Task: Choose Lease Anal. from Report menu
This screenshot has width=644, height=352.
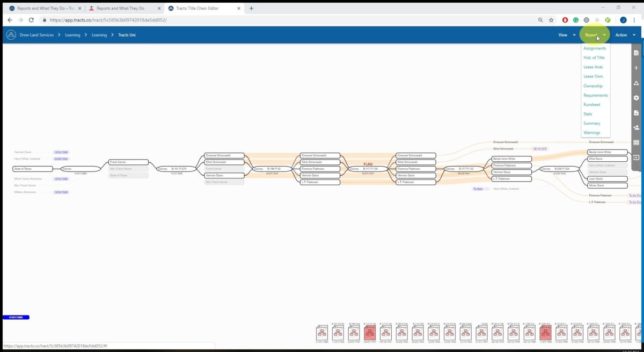Action: [593, 67]
